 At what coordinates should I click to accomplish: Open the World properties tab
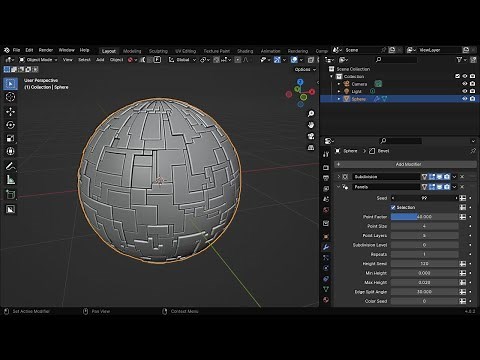pyautogui.click(x=326, y=210)
